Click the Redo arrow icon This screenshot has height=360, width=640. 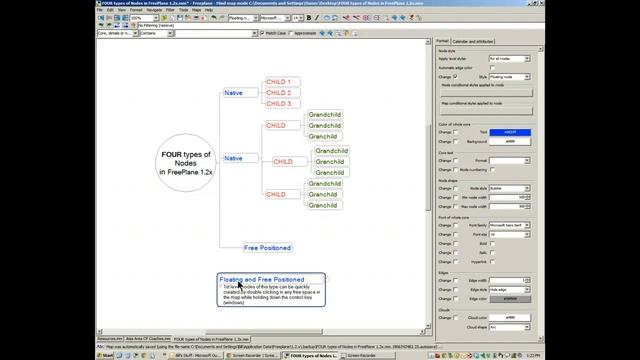(222, 18)
